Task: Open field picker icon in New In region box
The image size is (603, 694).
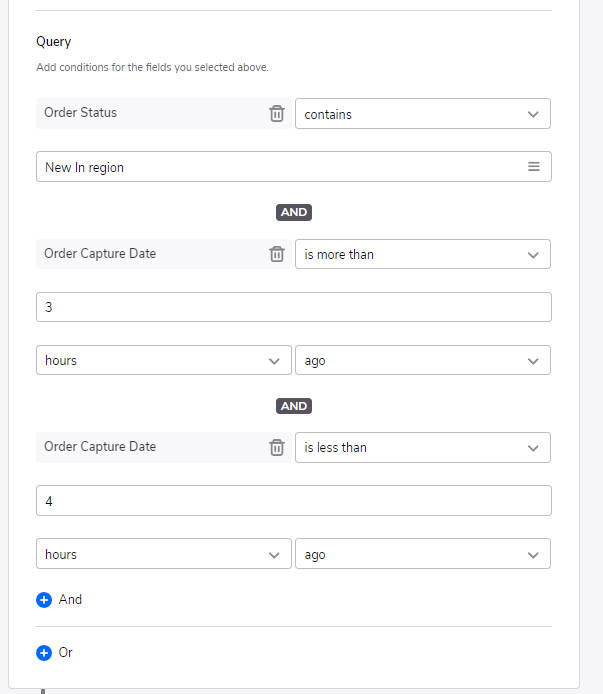Action: point(533,166)
